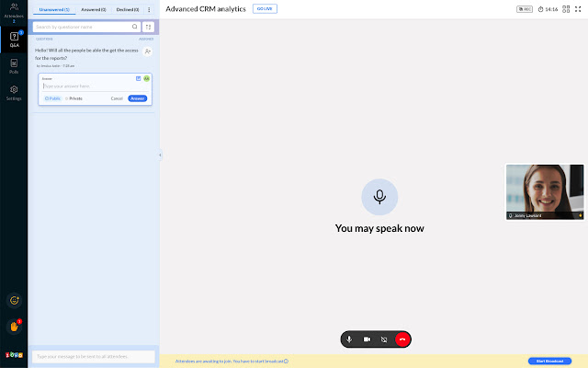Screen dimensions: 588x368
Task: Open Settings from the left sidebar
Action: point(14,92)
